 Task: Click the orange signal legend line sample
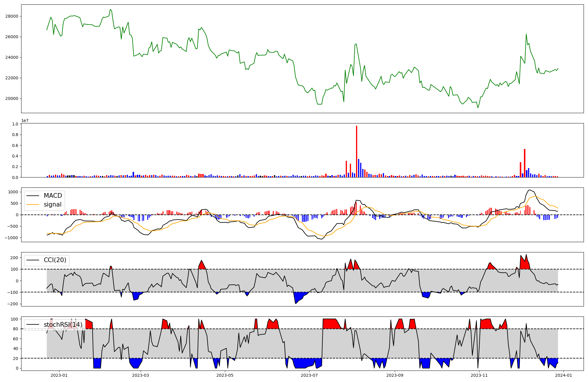(x=33, y=205)
